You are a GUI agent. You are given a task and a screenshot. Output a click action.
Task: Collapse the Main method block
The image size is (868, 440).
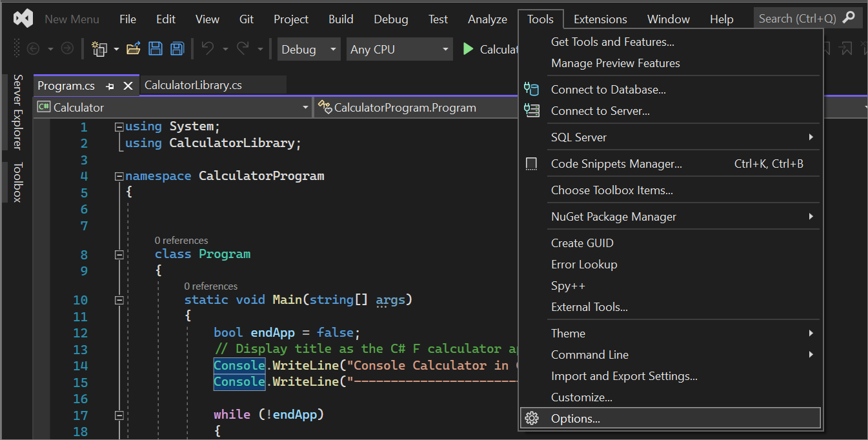click(x=119, y=300)
